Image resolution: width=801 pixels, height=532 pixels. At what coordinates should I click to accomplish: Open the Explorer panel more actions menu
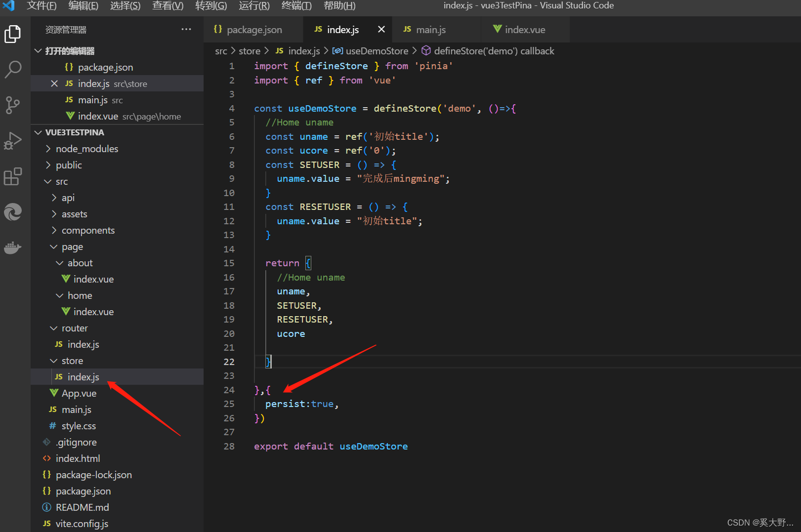point(186,30)
